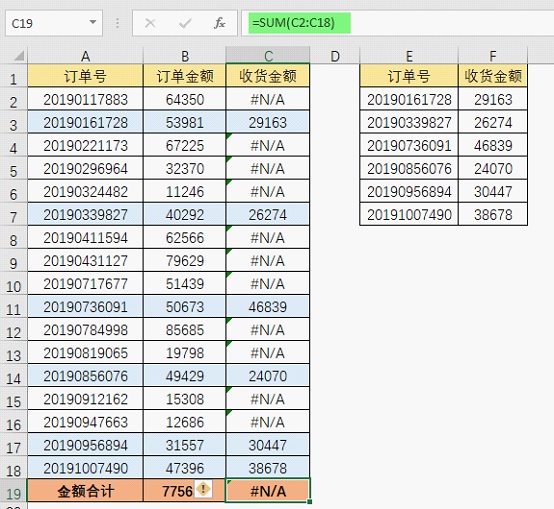Select cell F3 containing 26274
Screen dimensions: 554x509
[x=493, y=122]
